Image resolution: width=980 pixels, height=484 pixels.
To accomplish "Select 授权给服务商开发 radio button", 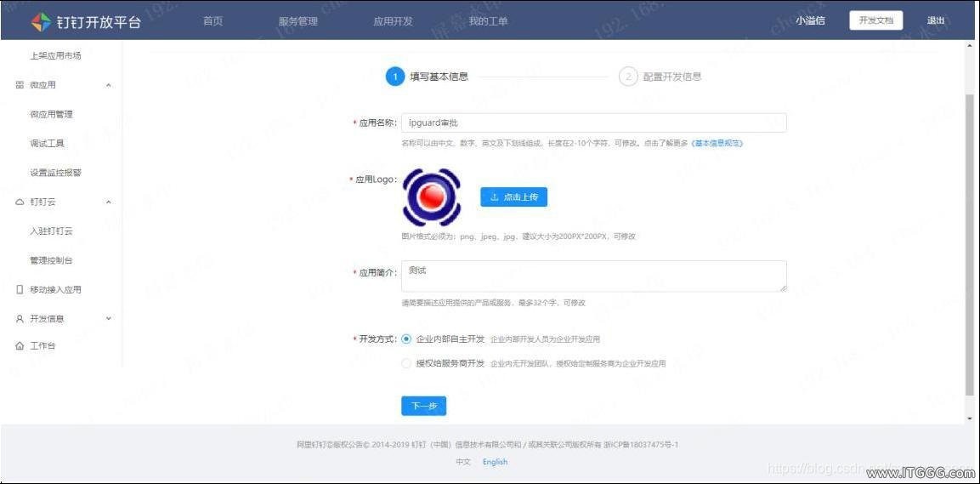I will 406,362.
